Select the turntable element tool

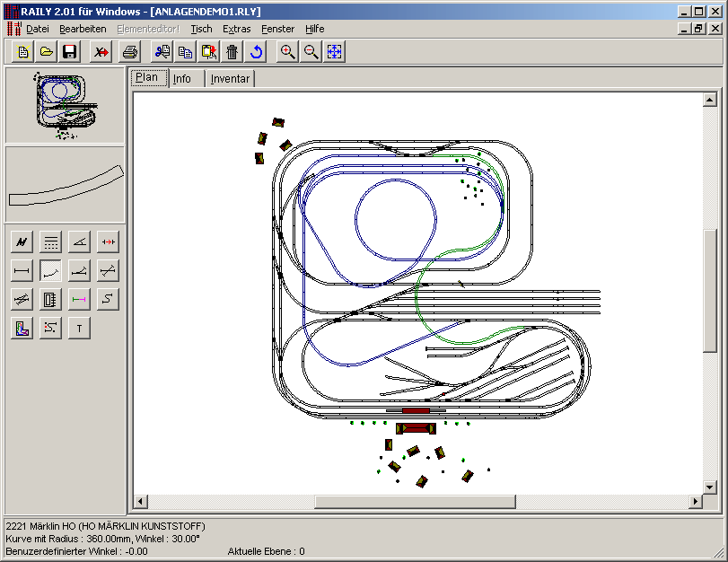50,299
